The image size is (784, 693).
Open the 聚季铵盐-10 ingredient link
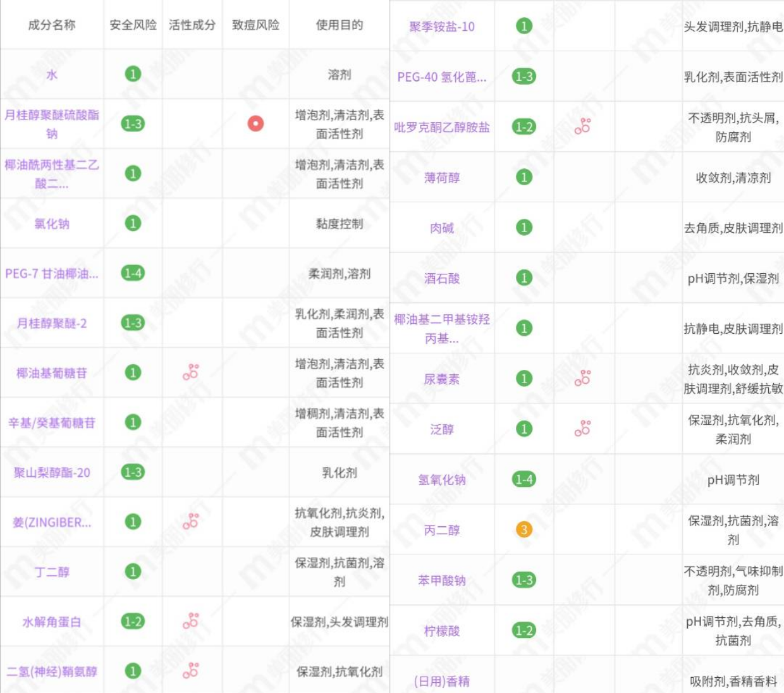442,27
